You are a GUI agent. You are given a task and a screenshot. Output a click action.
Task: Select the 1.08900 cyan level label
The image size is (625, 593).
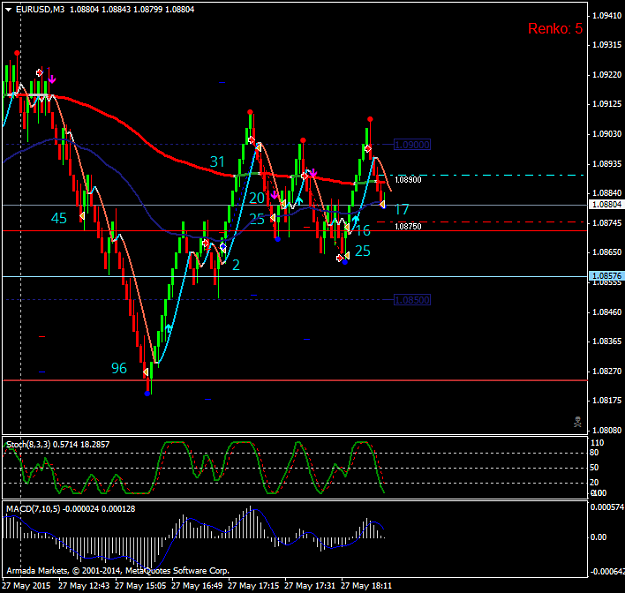pyautogui.click(x=408, y=180)
